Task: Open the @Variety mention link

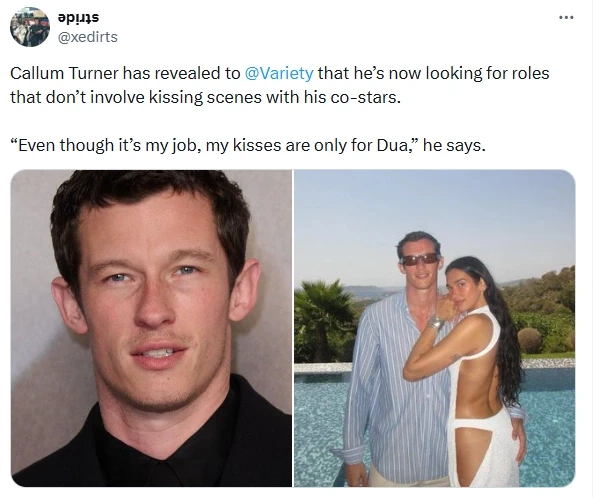Action: pos(279,73)
